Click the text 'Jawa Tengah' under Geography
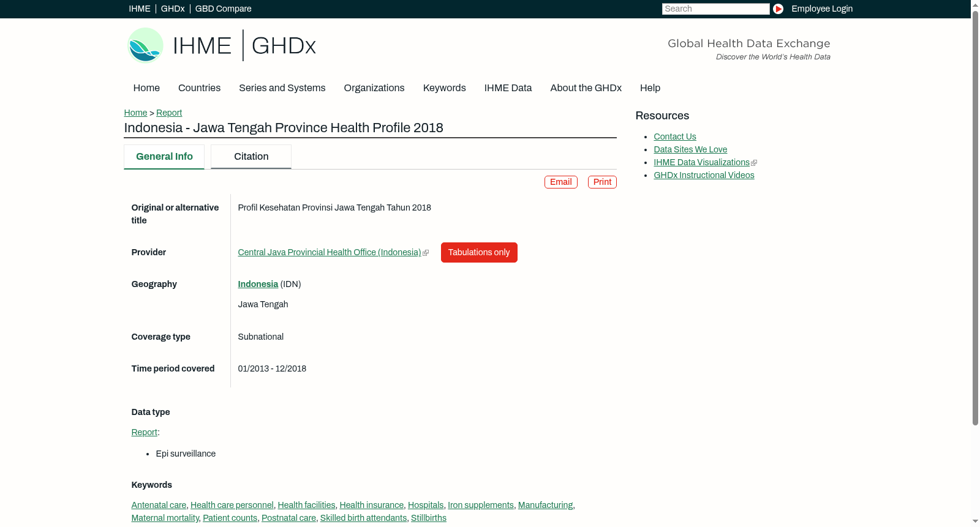 point(263,304)
